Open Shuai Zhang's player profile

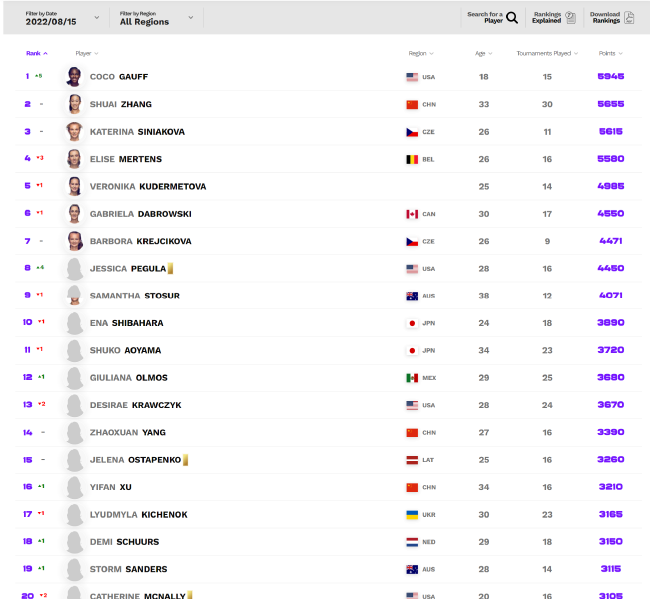[x=121, y=104]
